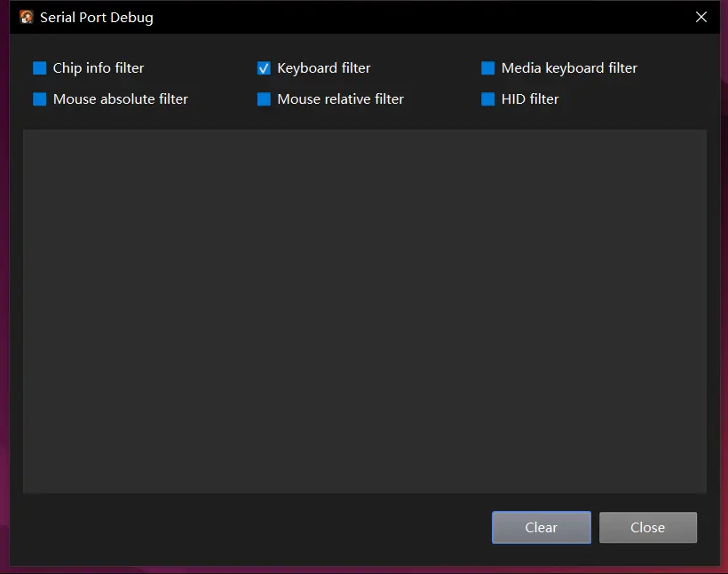The image size is (728, 574).
Task: Click the desktop wallpaper below the dialog
Action: 364,570
